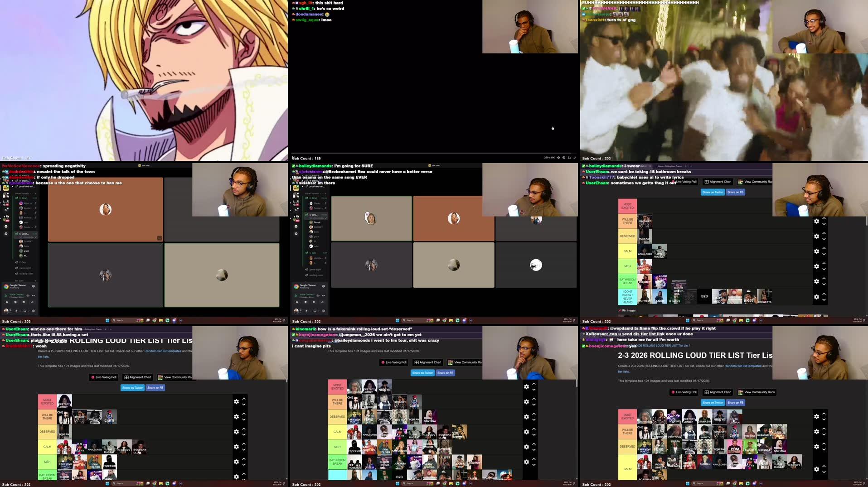Open the audio device dropdown beside the headphone icon

[29, 311]
